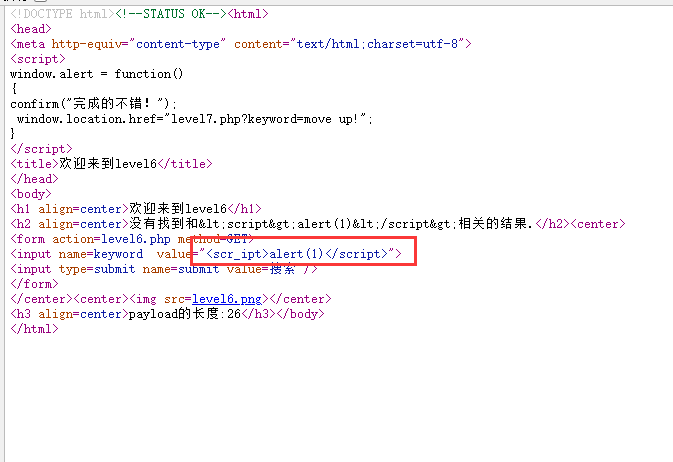Click the closing brace before </script>
The height and width of the screenshot is (462, 673).
13,134
